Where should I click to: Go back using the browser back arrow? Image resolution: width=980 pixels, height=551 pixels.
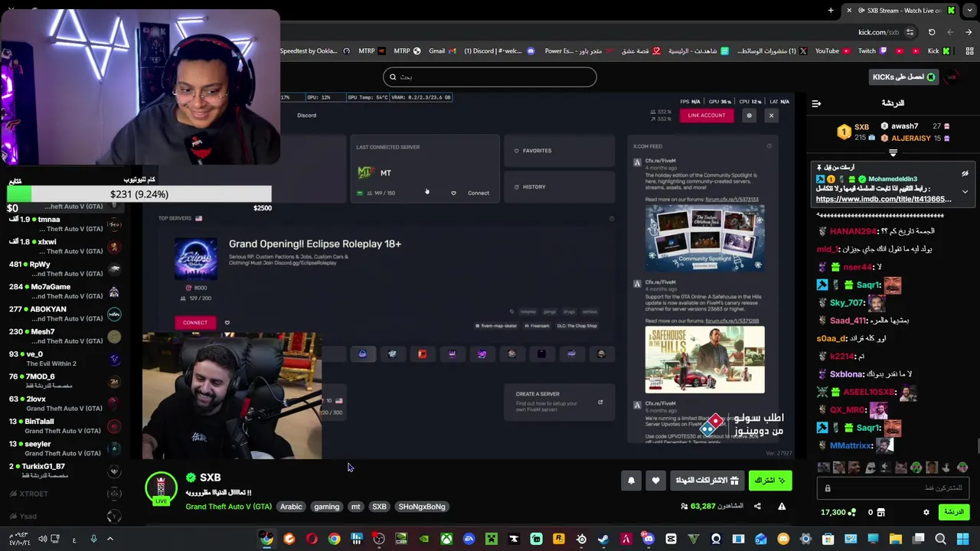tap(969, 32)
